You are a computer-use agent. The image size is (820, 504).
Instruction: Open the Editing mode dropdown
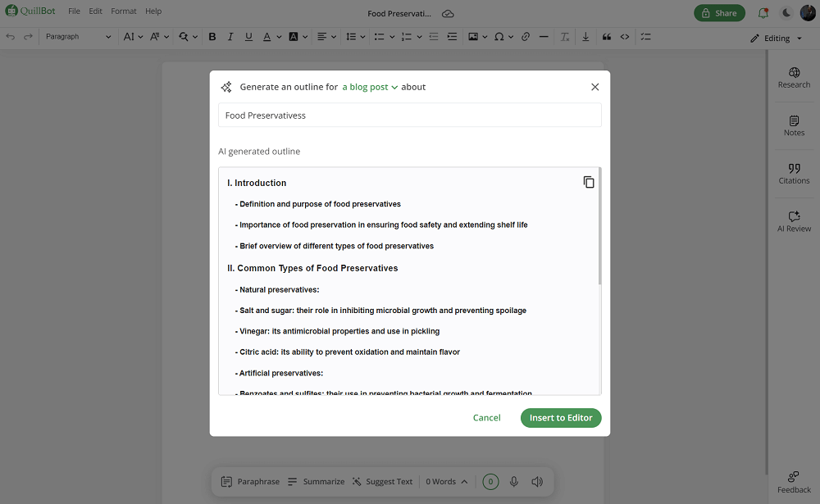pos(776,39)
